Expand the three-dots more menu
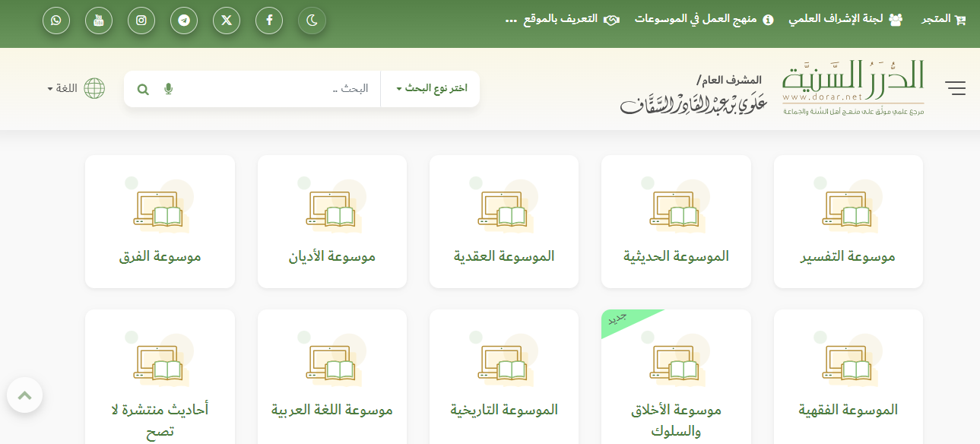Image resolution: width=980 pixels, height=444 pixels. point(511,21)
